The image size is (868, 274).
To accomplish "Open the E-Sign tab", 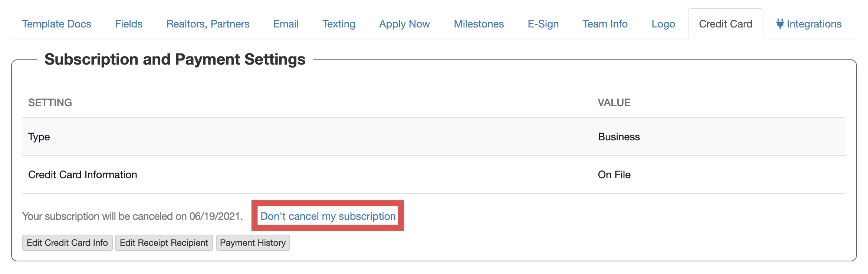I will coord(543,24).
